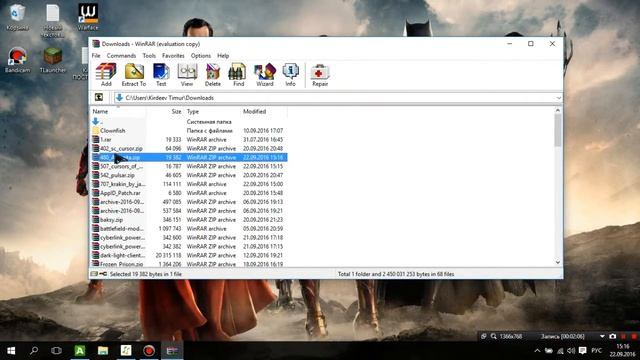Open the Options menu

tap(200, 56)
